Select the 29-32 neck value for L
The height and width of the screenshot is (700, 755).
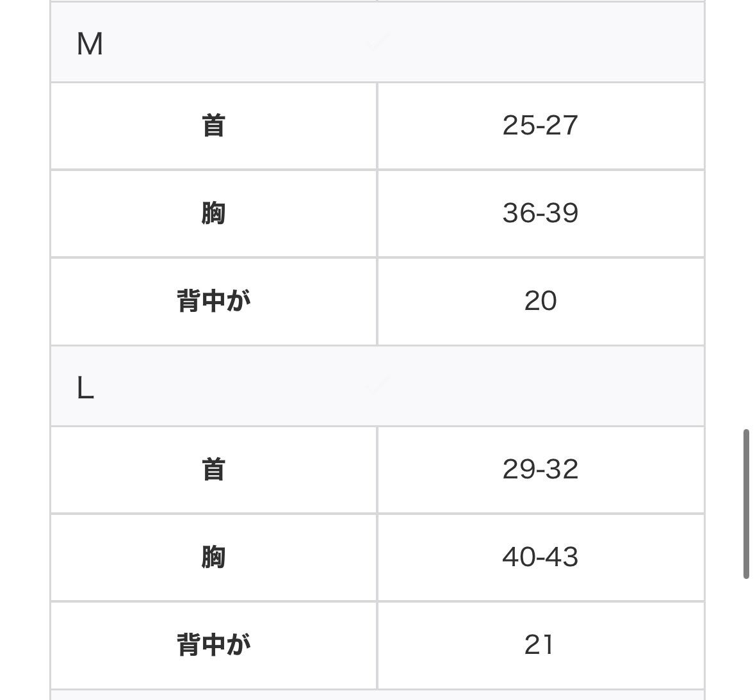[x=540, y=469]
